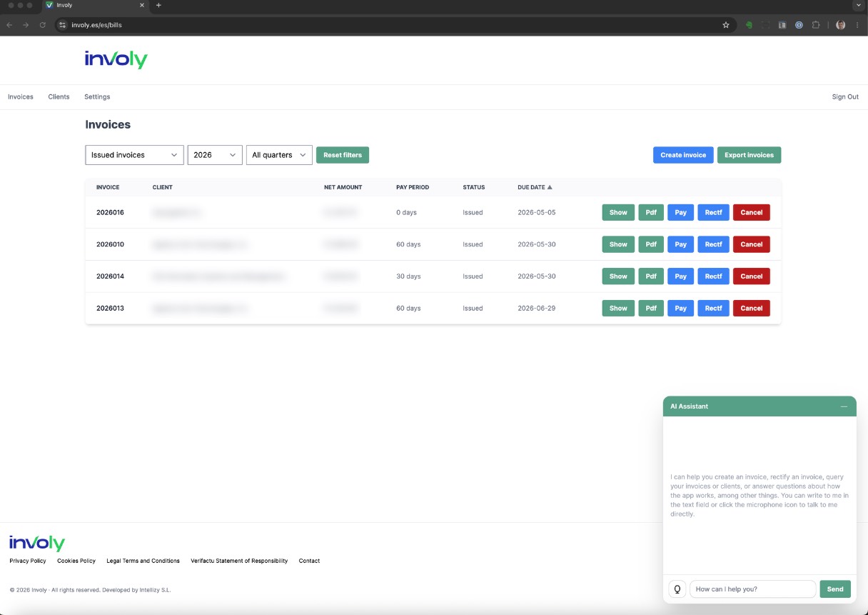Download Pdf for invoice 2026016
Viewport: 868px width, 615px height.
click(651, 212)
